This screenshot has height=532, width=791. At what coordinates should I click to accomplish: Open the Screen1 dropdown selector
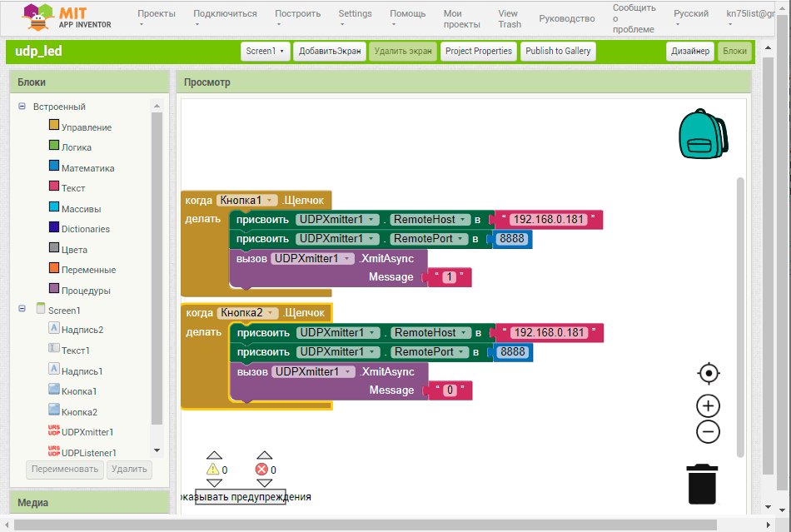(x=265, y=52)
